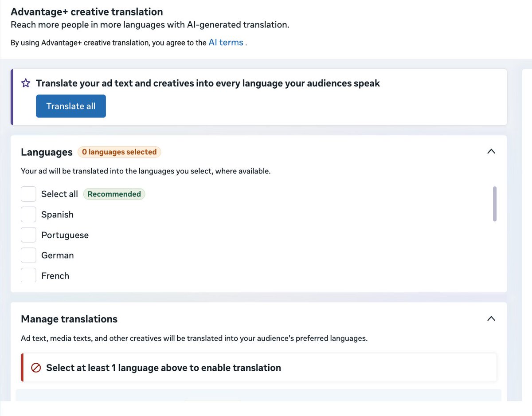
Task: Click the star icon beside Translate heading
Action: click(x=26, y=83)
